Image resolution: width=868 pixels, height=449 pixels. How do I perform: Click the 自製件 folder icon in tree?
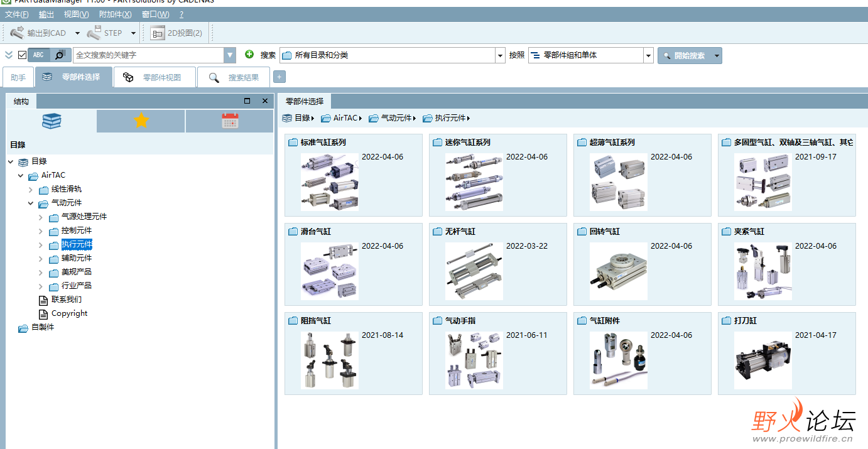[23, 328]
